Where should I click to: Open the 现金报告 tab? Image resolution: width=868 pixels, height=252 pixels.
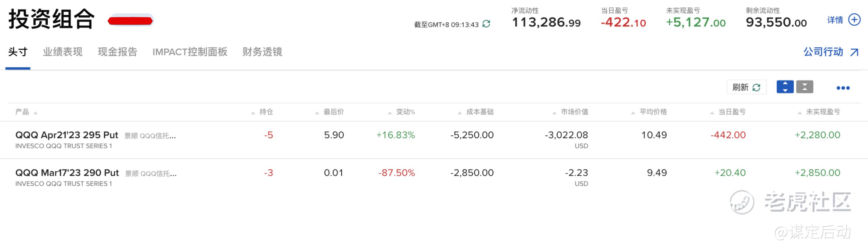click(117, 52)
